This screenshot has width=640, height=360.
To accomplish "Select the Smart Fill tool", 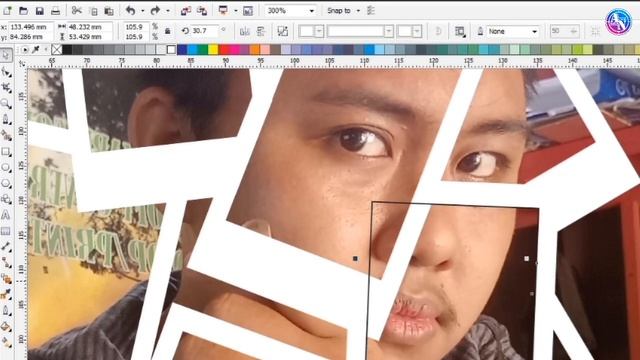I will [x=6, y=135].
